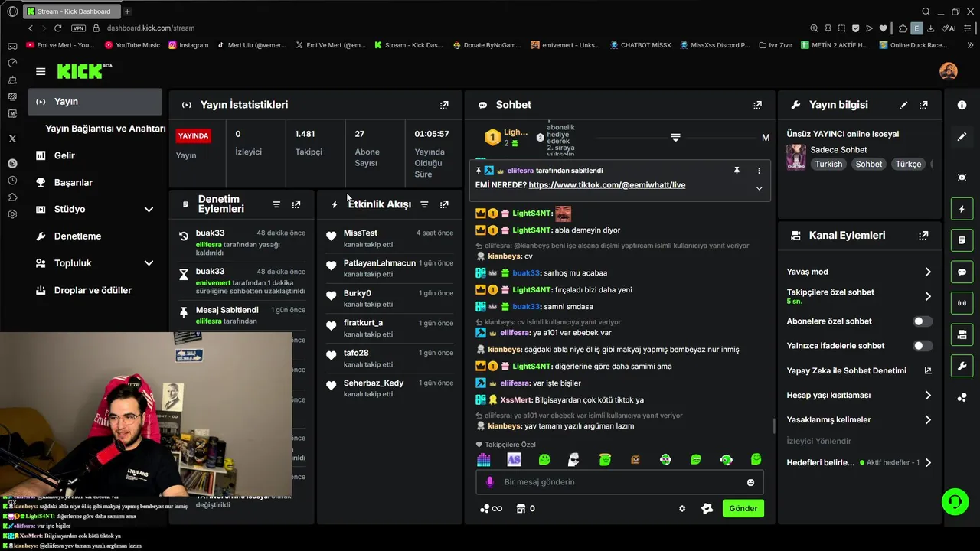Expand the gift leaderboard dropdown arrow in chat

click(675, 138)
